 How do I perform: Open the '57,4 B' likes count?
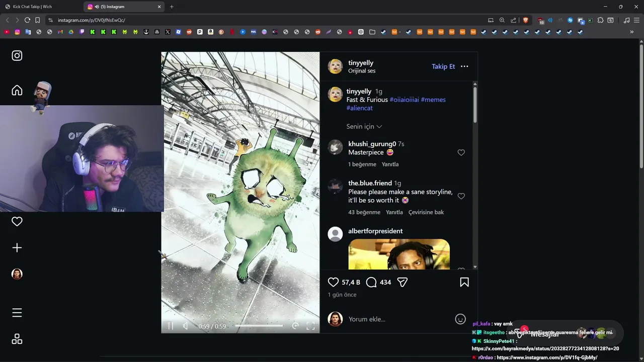(x=351, y=283)
